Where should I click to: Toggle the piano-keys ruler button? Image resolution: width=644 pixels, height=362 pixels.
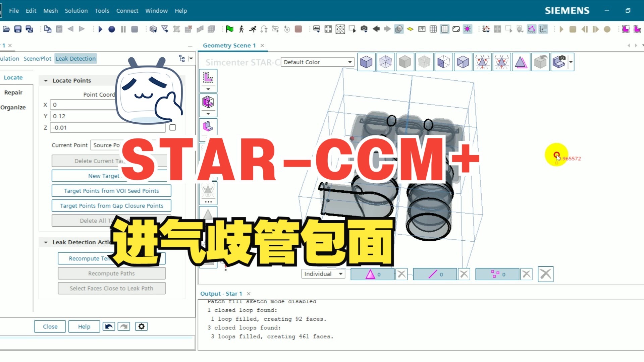[422, 29]
